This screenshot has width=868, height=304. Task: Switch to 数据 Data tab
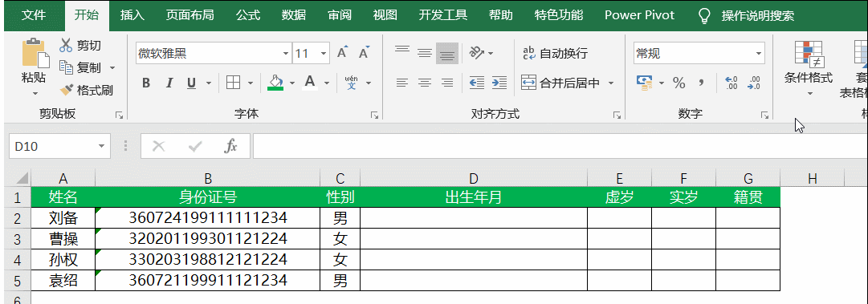coord(293,15)
